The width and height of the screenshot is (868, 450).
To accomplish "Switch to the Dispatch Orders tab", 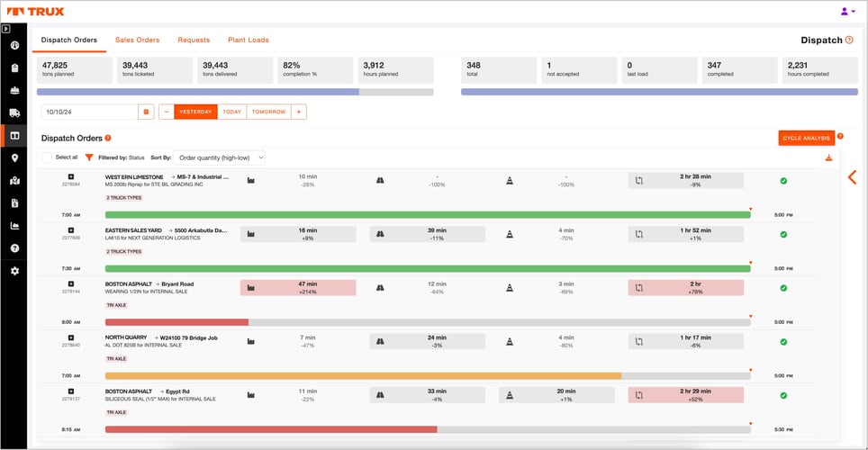I will click(x=69, y=40).
